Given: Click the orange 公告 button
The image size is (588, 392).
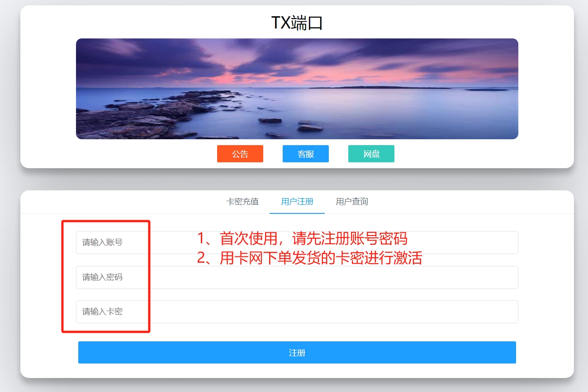Looking at the screenshot, I should pos(240,154).
